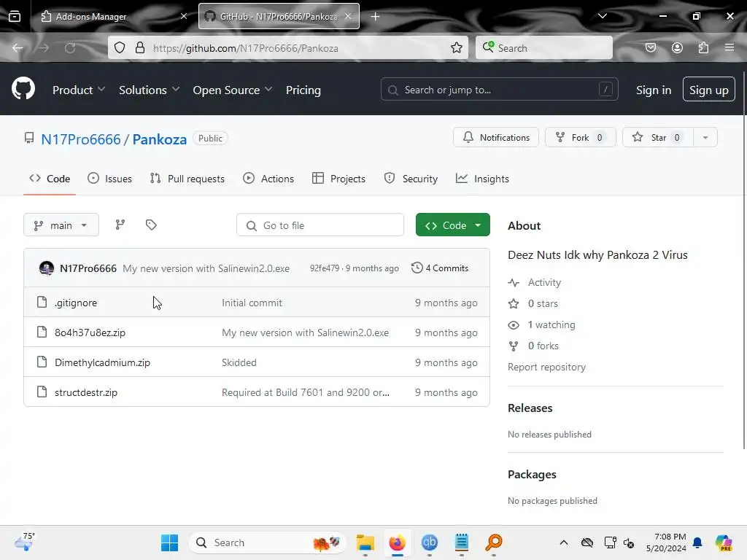Click the 92fe479 commit hash
747x560 pixels.
click(x=325, y=268)
